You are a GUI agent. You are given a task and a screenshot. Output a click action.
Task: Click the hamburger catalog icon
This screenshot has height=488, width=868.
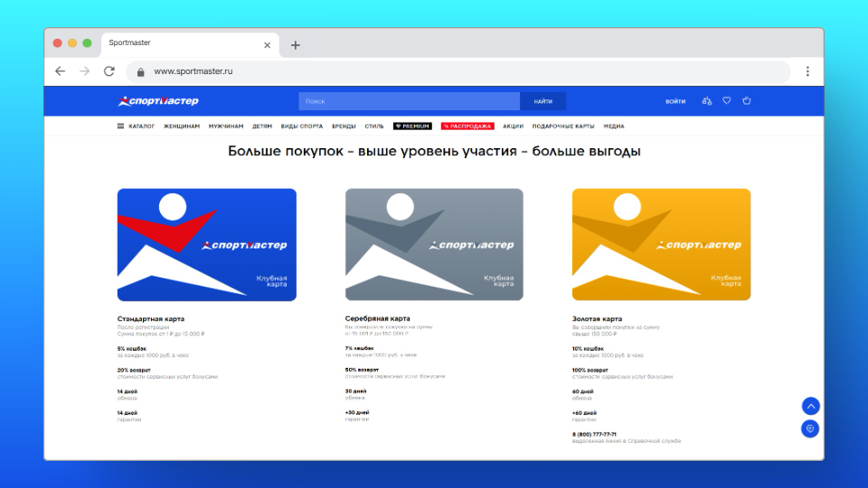click(120, 127)
